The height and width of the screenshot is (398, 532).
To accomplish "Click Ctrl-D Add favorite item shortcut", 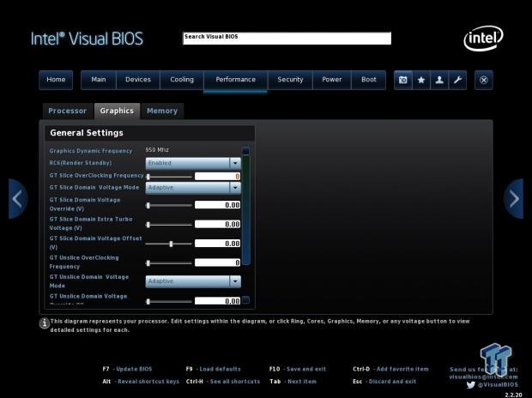I will point(390,369).
